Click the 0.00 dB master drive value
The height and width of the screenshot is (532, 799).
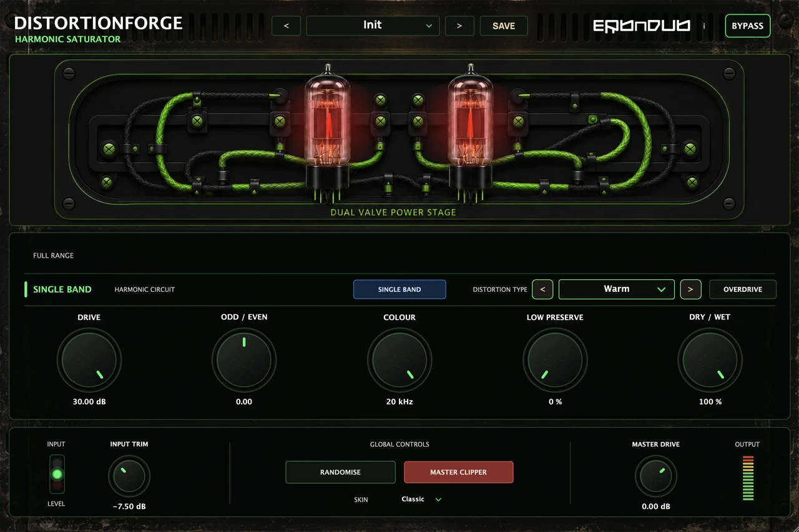pos(656,506)
